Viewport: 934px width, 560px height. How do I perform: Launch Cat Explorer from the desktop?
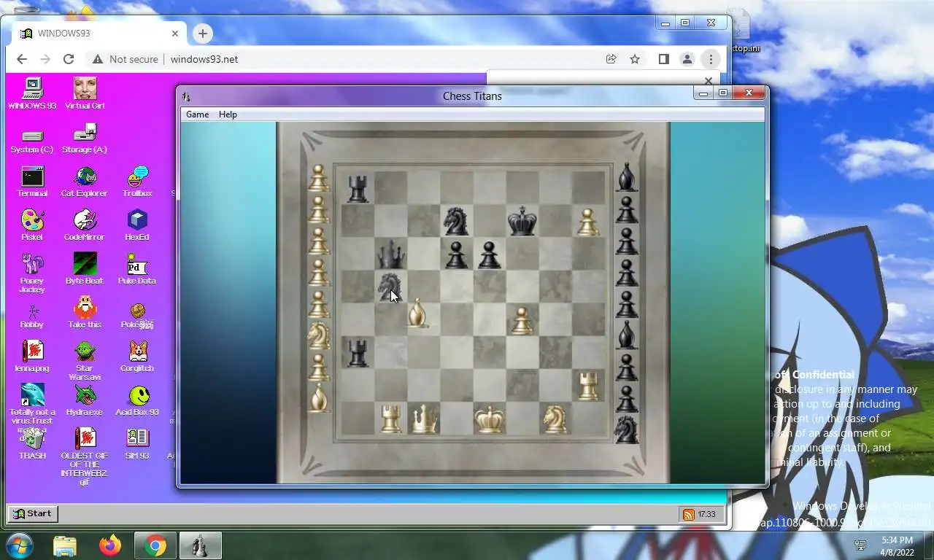point(85,182)
